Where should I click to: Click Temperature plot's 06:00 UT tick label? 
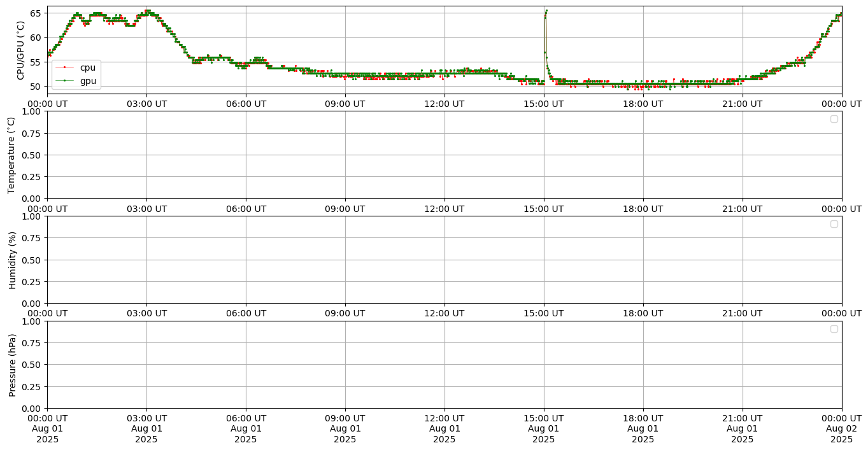click(246, 208)
